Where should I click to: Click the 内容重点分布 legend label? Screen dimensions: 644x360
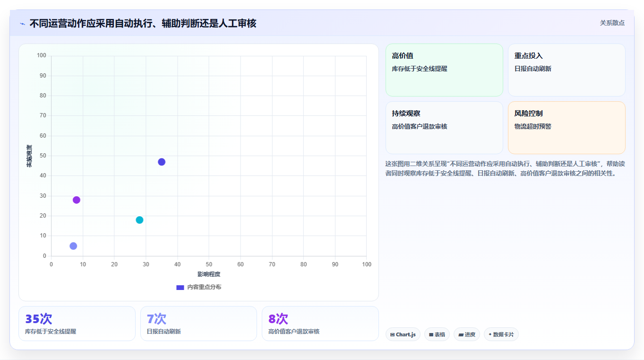[x=204, y=287]
